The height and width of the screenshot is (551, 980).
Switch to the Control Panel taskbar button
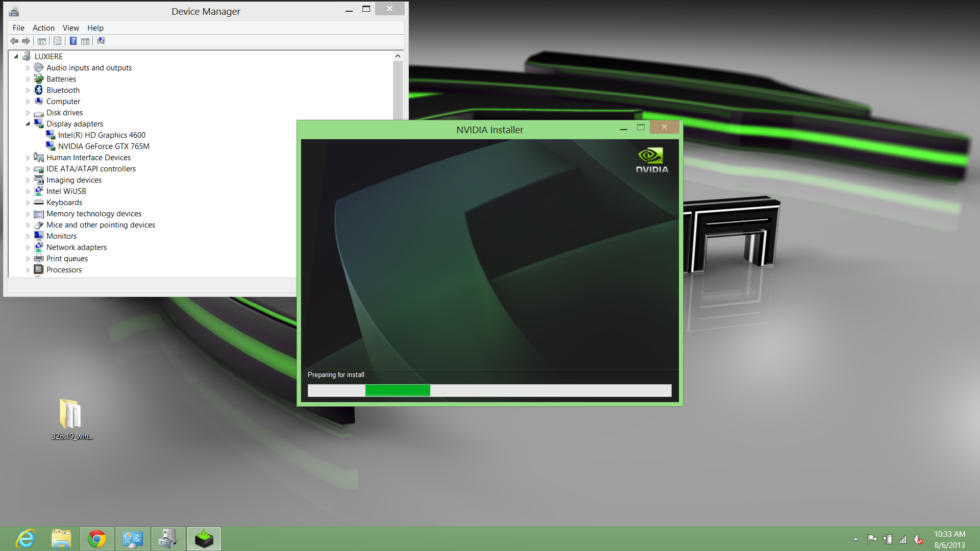(133, 539)
